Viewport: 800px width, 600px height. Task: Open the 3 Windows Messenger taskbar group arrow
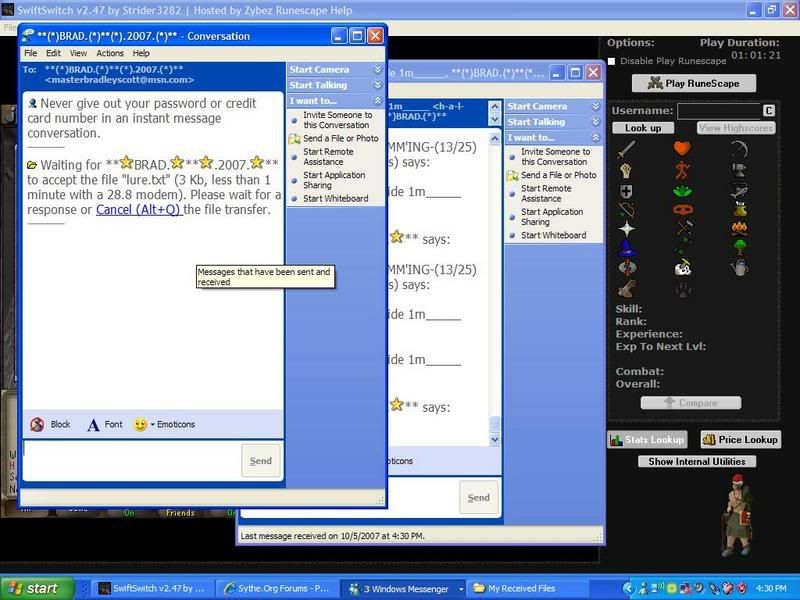pyautogui.click(x=461, y=589)
